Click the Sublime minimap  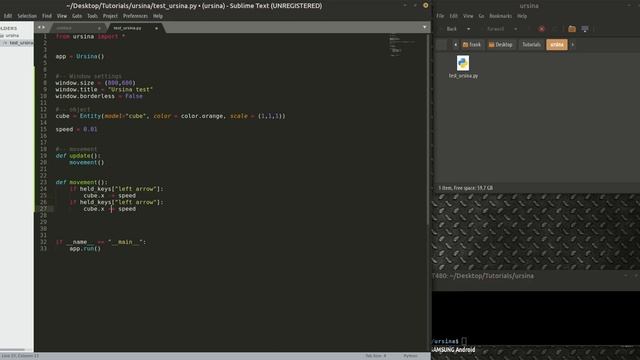(x=402, y=46)
